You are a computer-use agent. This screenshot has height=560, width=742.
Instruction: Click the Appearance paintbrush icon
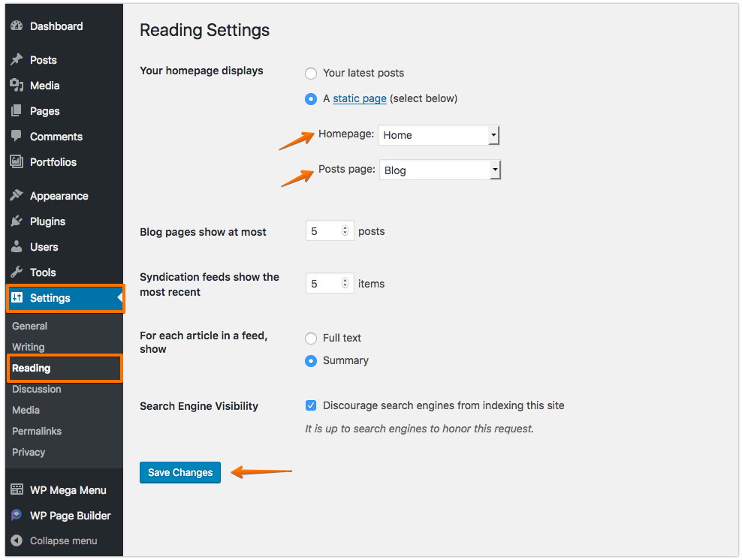(17, 195)
